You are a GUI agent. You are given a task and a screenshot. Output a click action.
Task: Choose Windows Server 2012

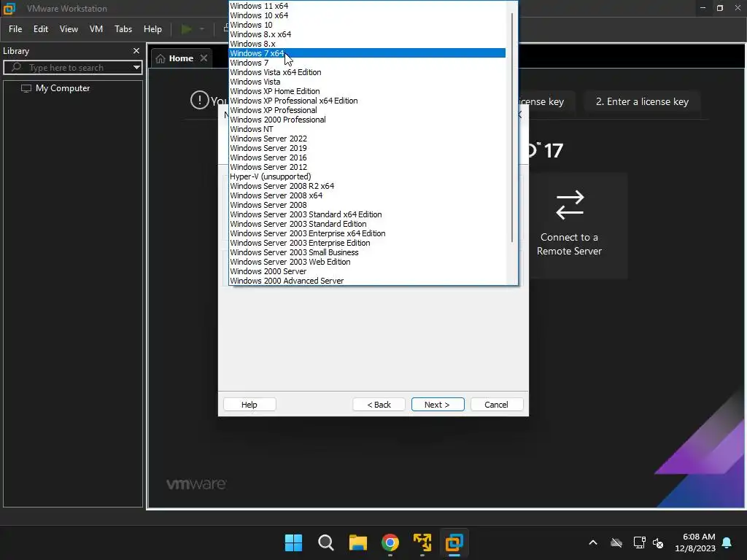367,167
